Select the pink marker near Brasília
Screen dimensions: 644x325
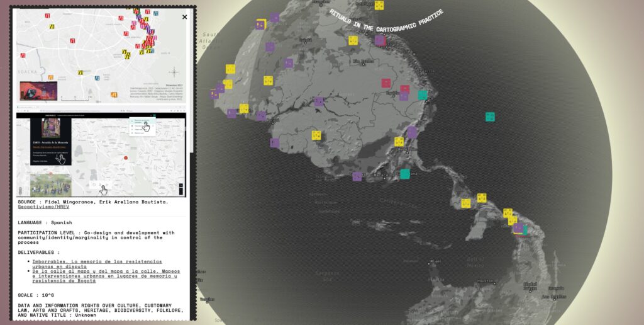(386, 83)
